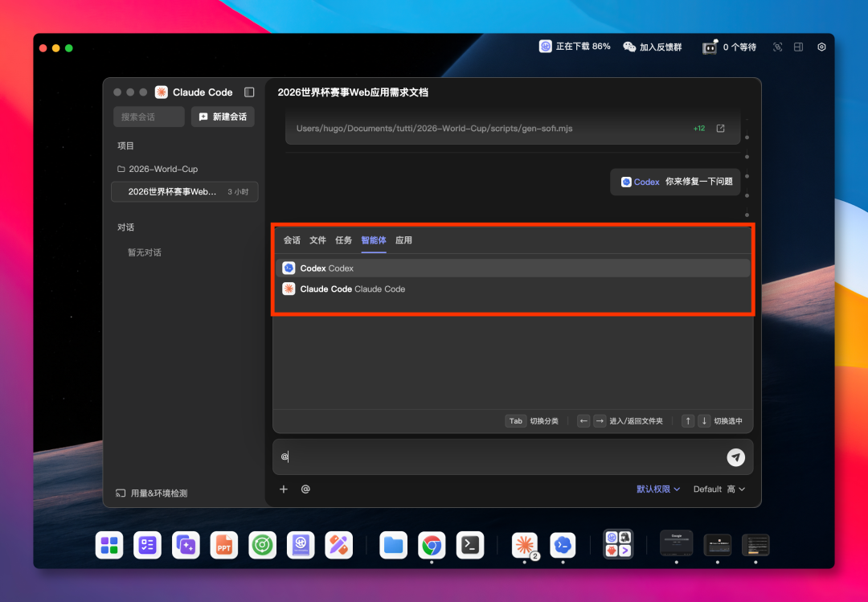Open the green radar app in dock
The height and width of the screenshot is (602, 868).
(x=262, y=545)
